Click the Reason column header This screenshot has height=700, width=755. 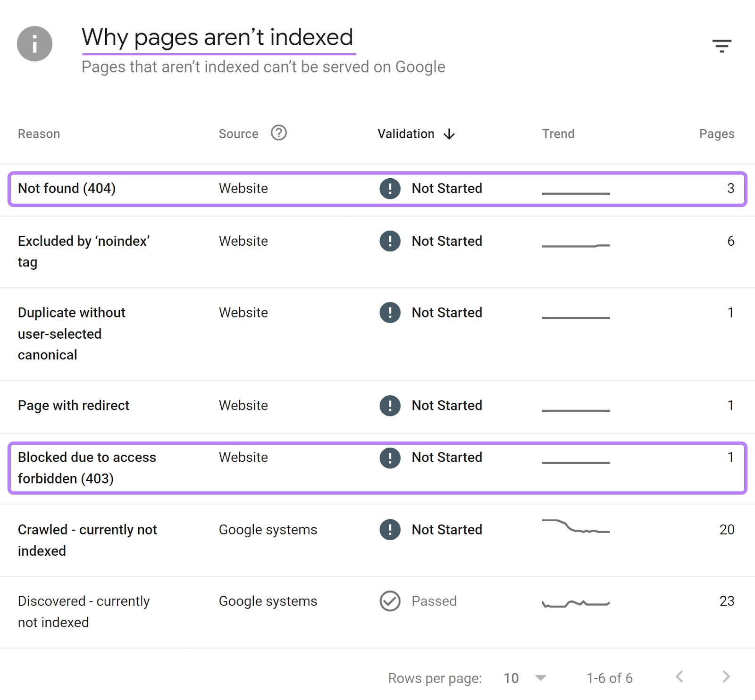click(39, 134)
